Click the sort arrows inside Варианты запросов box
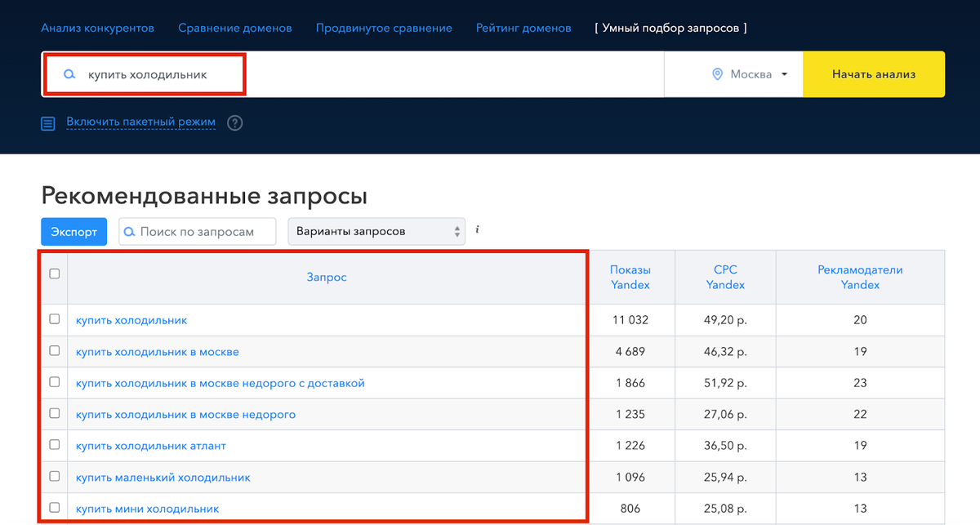 [457, 231]
